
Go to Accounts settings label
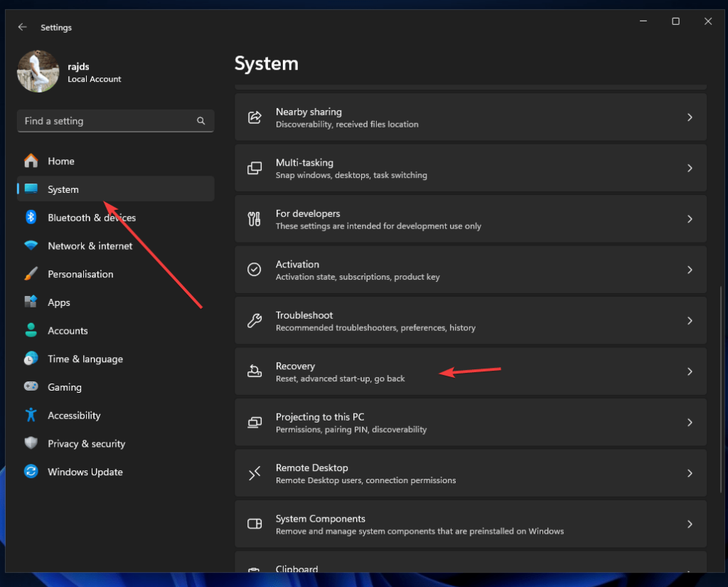(x=68, y=331)
